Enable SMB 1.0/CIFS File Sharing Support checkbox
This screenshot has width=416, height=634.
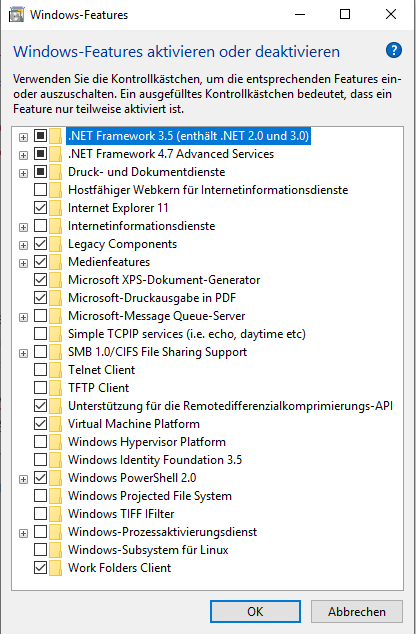coord(40,352)
